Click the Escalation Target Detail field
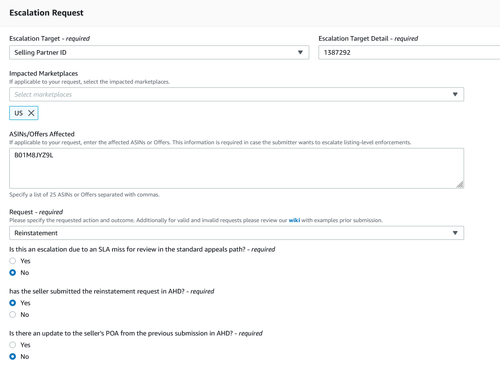Image resolution: width=500 pixels, height=372 pixels. click(x=409, y=52)
